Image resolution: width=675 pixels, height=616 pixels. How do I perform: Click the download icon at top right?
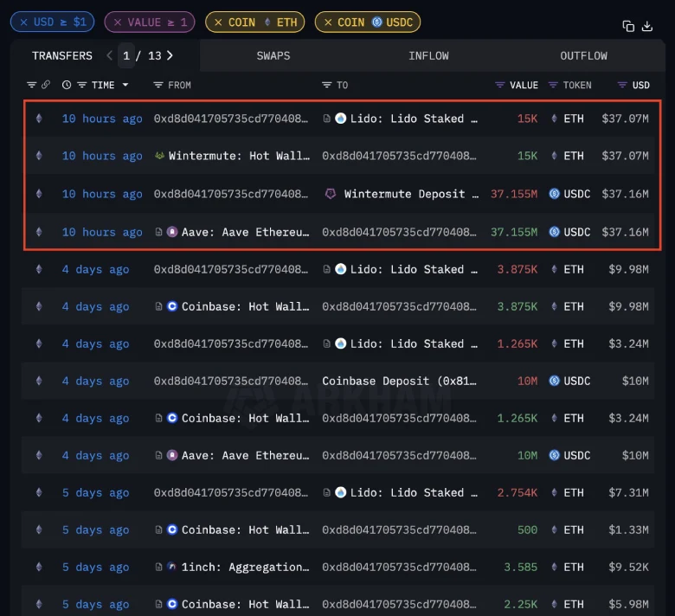coord(647,26)
